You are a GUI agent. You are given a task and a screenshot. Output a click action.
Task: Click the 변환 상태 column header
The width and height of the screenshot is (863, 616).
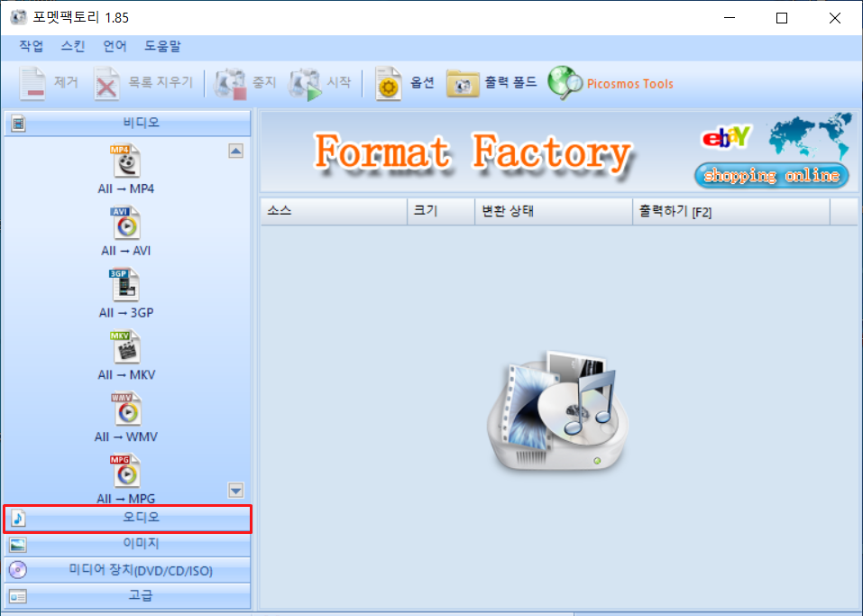point(554,211)
